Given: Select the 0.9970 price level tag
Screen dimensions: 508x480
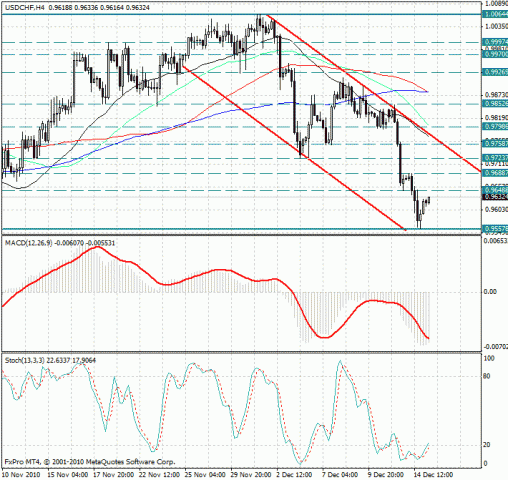Looking at the screenshot, I should (x=495, y=54).
